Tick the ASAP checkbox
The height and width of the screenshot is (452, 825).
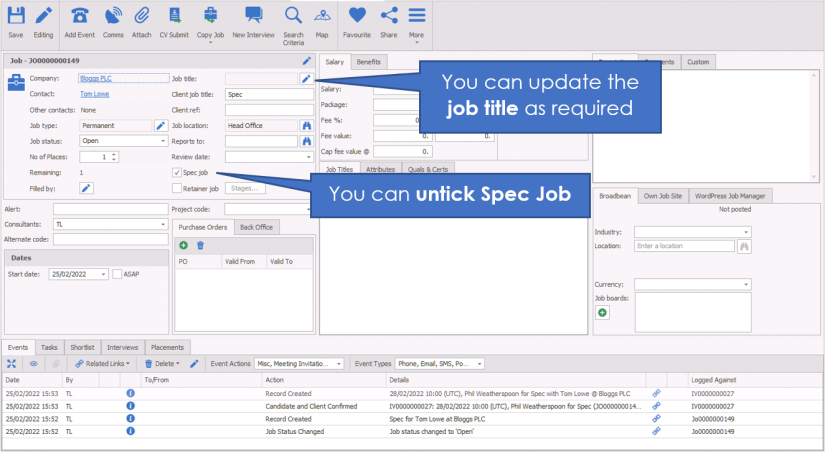[118, 274]
